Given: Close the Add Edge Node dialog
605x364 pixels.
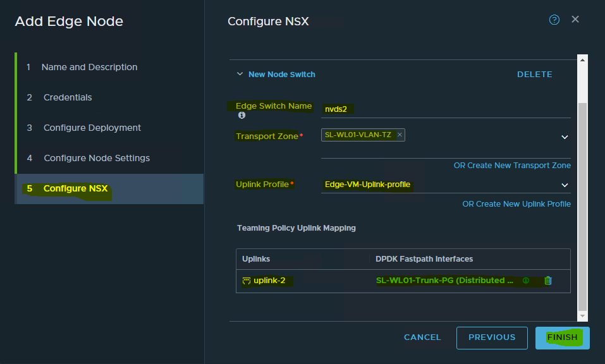Looking at the screenshot, I should [575, 20].
